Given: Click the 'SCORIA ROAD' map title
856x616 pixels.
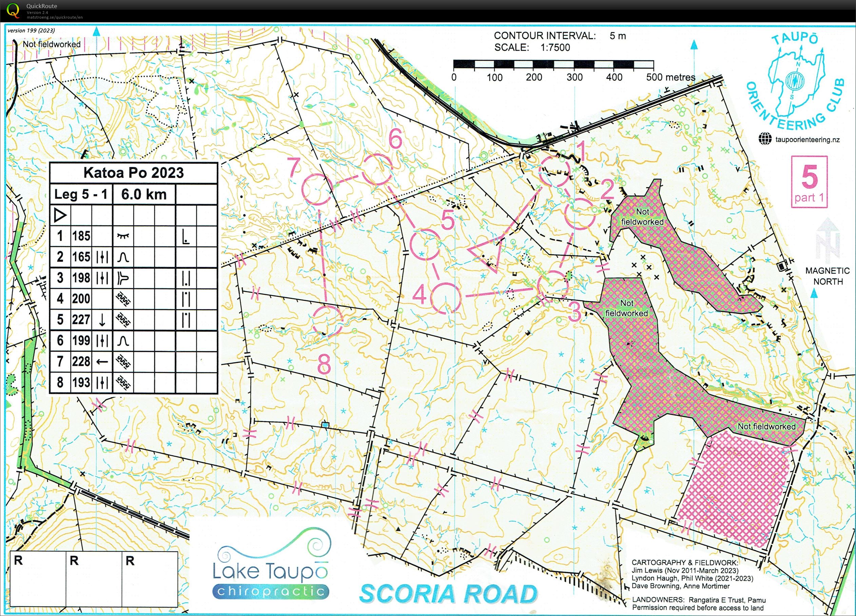Looking at the screenshot, I should tap(448, 594).
